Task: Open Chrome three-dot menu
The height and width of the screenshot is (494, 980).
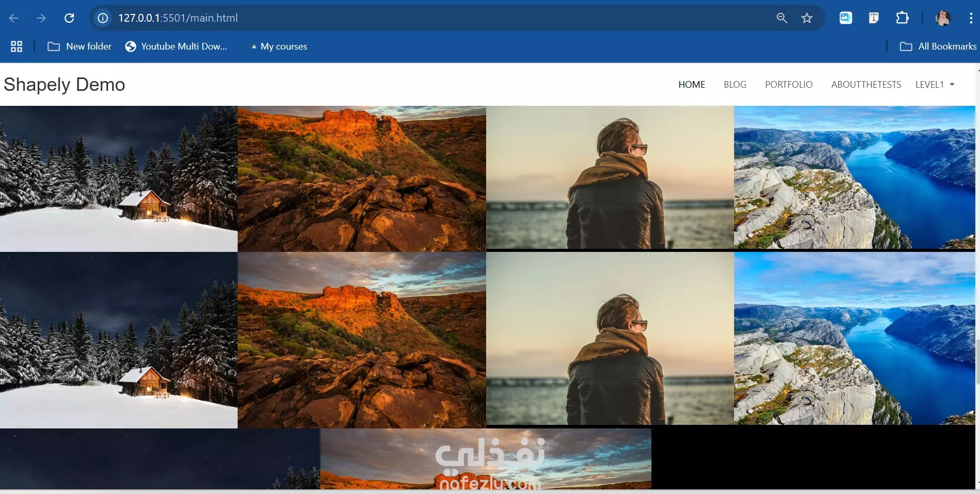Action: [x=971, y=18]
